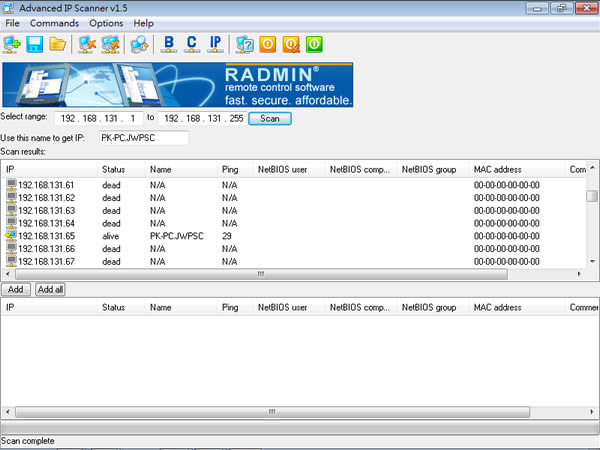The image size is (600, 450).
Task: Click the computer with question mark icon
Action: (245, 44)
